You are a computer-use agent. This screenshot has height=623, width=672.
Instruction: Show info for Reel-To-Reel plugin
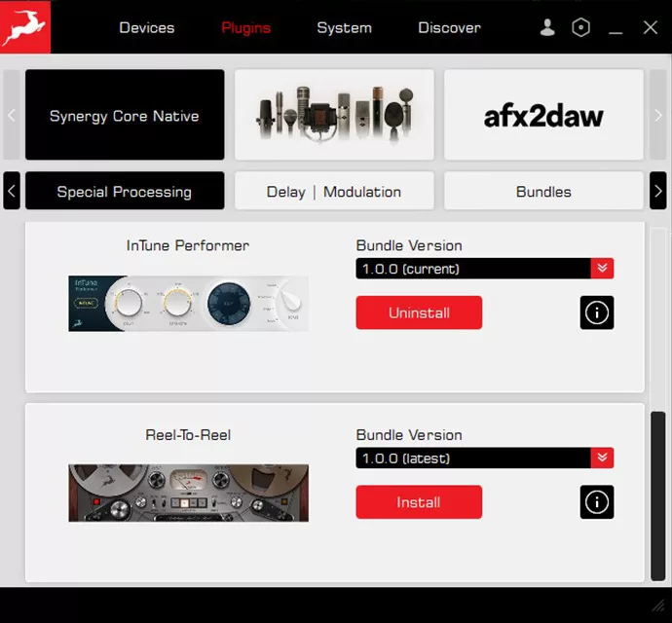(x=597, y=502)
